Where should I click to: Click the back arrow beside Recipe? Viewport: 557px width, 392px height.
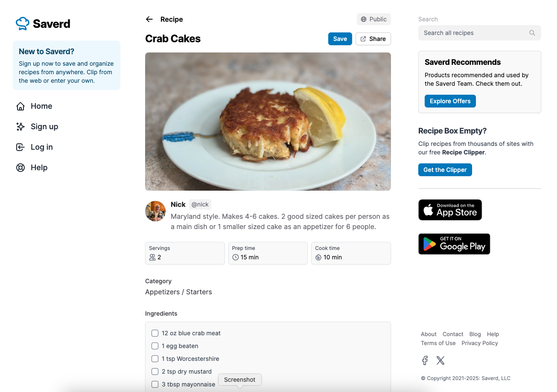click(x=149, y=19)
